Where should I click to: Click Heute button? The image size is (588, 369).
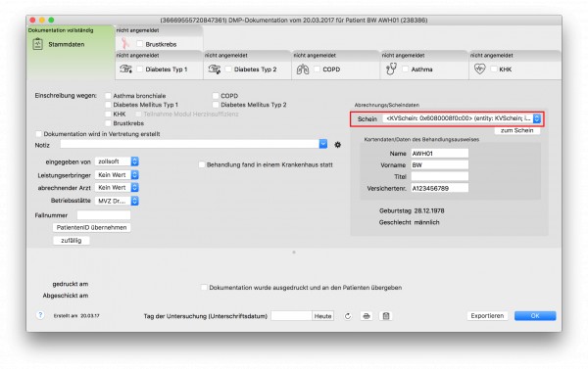(322, 316)
